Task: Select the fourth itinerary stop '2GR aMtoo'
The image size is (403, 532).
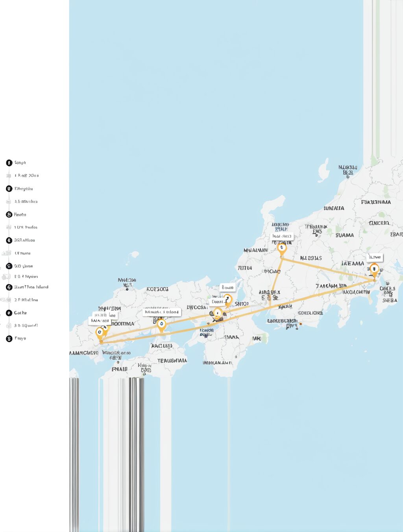Action: pyautogui.click(x=9, y=240)
